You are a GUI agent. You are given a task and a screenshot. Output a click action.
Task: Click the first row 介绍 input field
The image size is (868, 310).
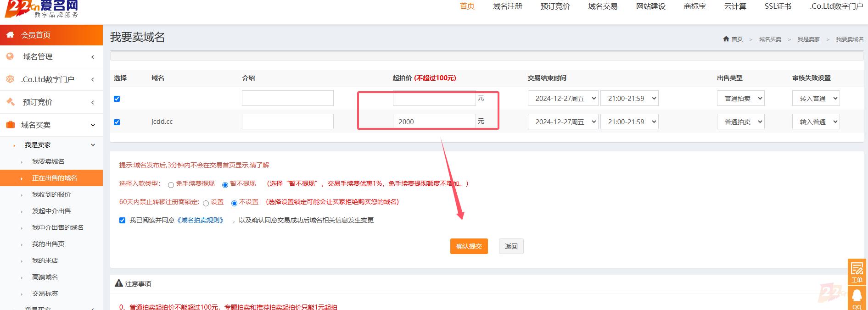coord(288,98)
